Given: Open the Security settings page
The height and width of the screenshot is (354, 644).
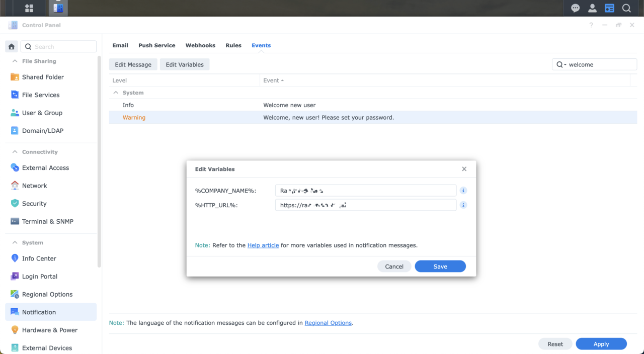Looking at the screenshot, I should (34, 203).
